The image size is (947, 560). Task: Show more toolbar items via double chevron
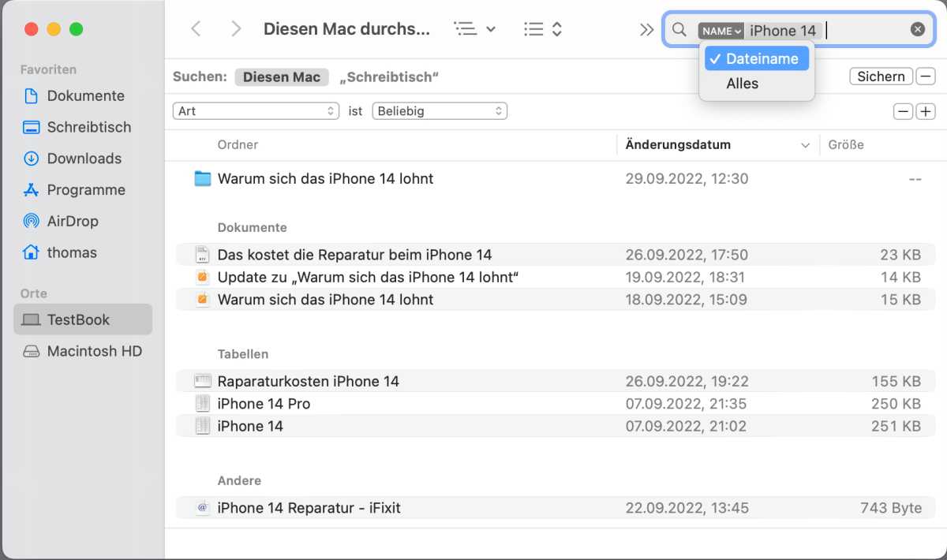(646, 30)
